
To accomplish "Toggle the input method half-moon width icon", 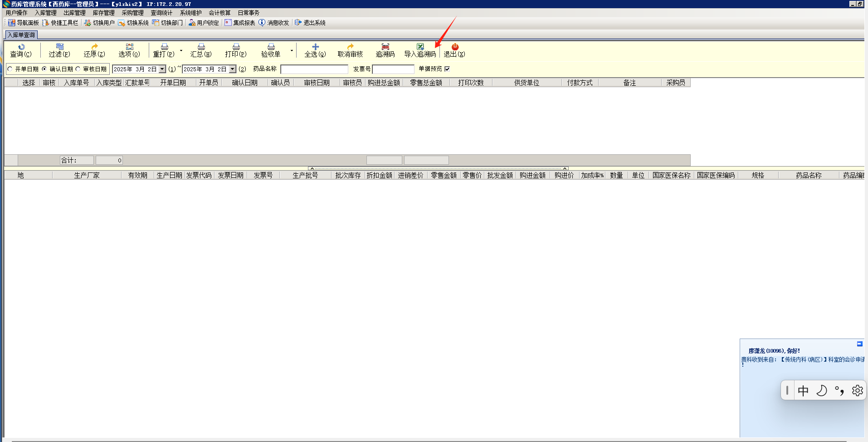I will (821, 391).
